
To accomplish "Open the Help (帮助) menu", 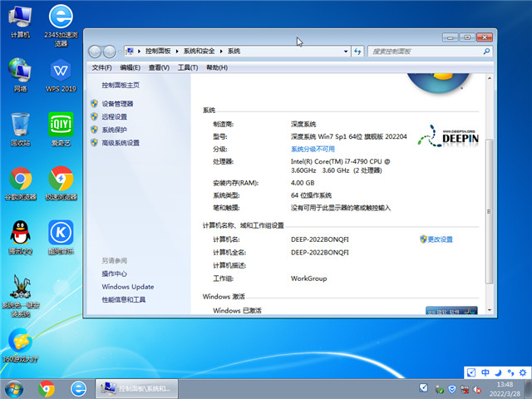I will pyautogui.click(x=216, y=67).
